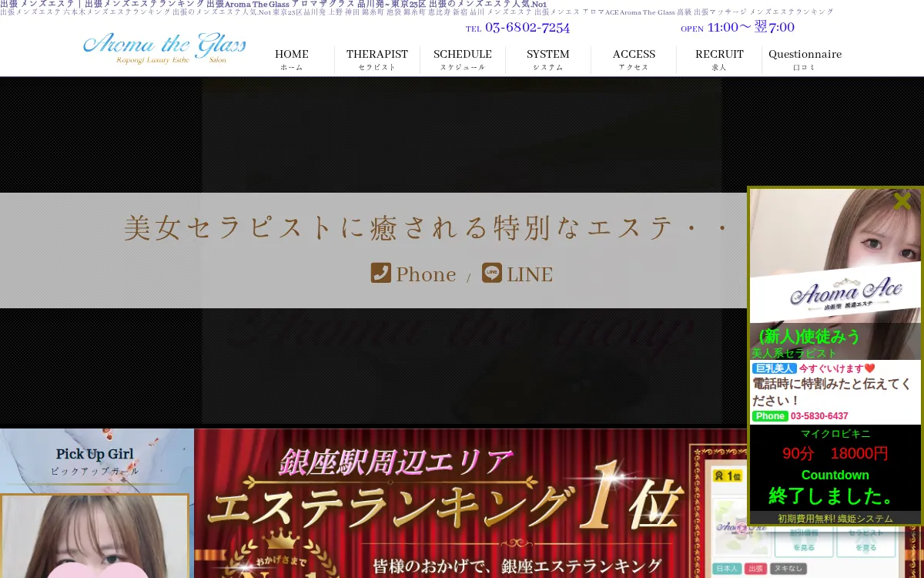Open the HOME menu item
Viewport: 924px width, 578px height.
pyautogui.click(x=292, y=60)
